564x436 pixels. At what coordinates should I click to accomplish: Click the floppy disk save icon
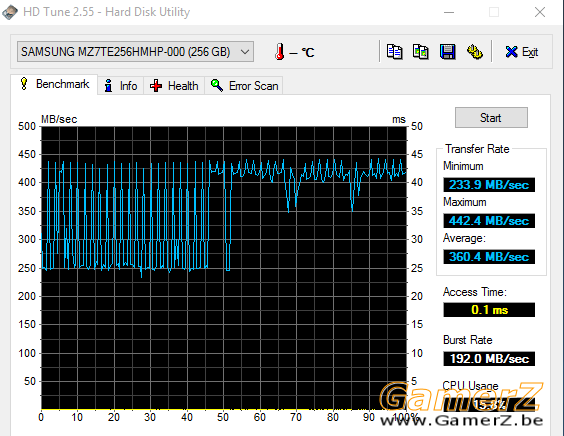tap(447, 52)
